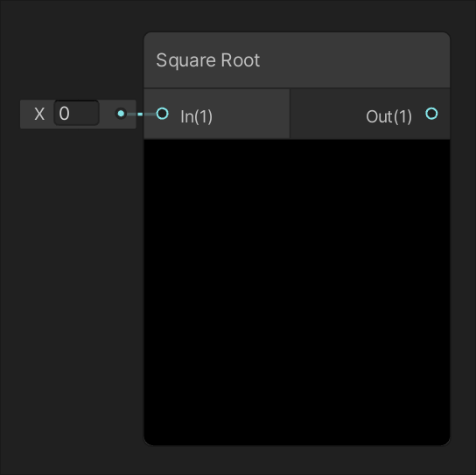Click the black node preview area
The height and width of the screenshot is (475, 476).
pyautogui.click(x=297, y=292)
